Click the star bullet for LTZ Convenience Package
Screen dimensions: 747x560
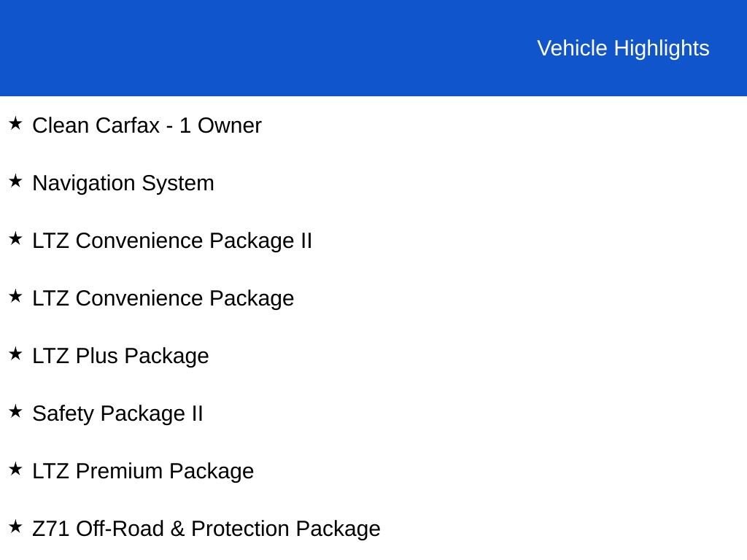click(x=15, y=296)
